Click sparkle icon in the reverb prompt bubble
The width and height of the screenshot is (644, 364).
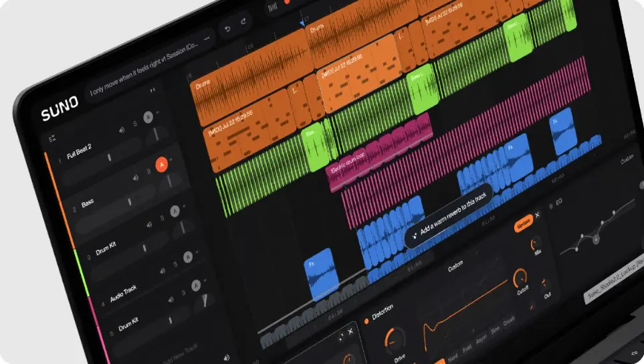click(415, 236)
